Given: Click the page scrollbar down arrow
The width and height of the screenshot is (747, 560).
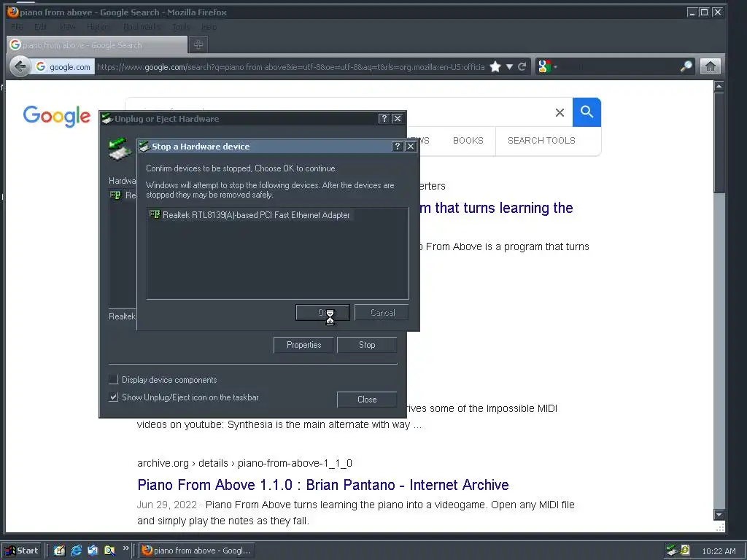Looking at the screenshot, I should (719, 515).
